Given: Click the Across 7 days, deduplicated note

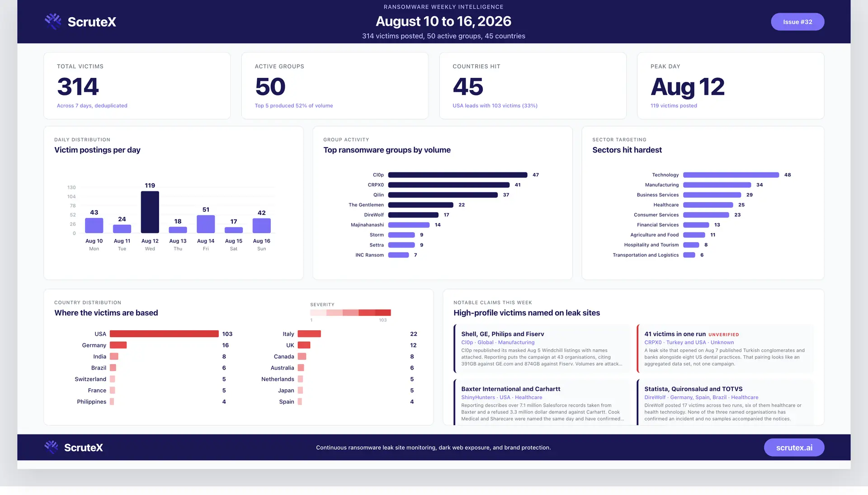Looking at the screenshot, I should 92,106.
